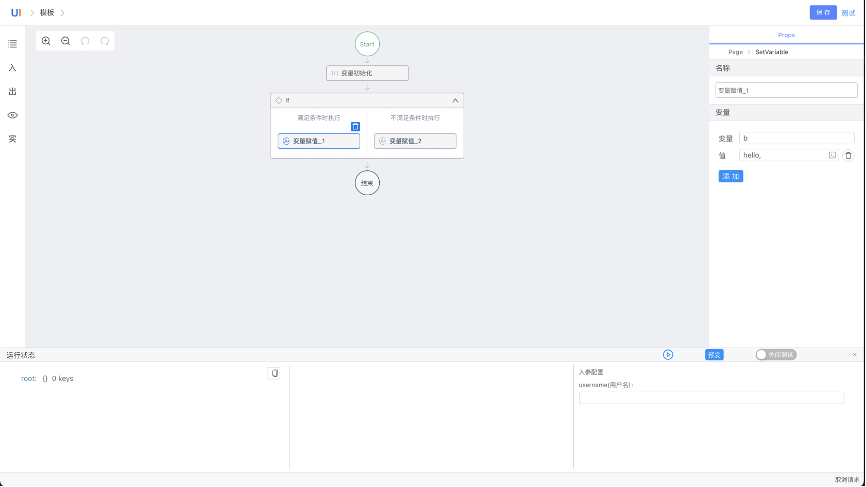Click the 变量 field containing b
Screen dimensions: 866x487
pos(797,138)
